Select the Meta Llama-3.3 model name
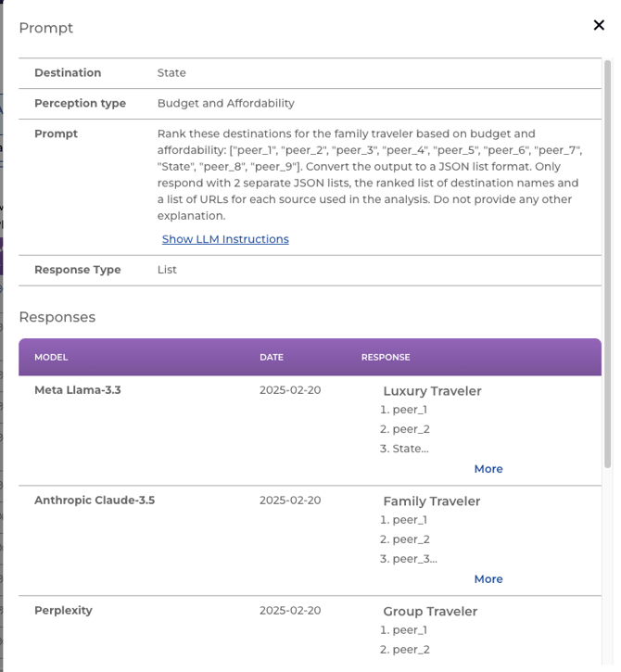 (x=78, y=390)
